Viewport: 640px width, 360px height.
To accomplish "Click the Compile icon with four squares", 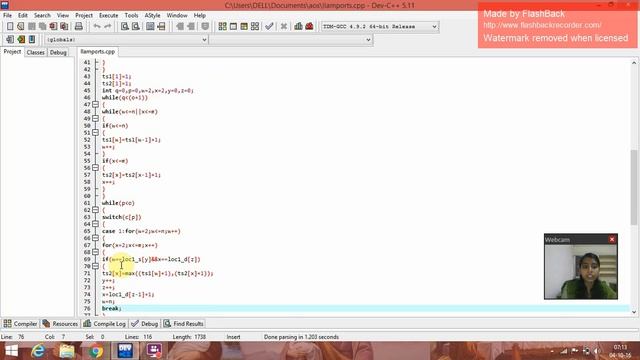I will coord(222,27).
